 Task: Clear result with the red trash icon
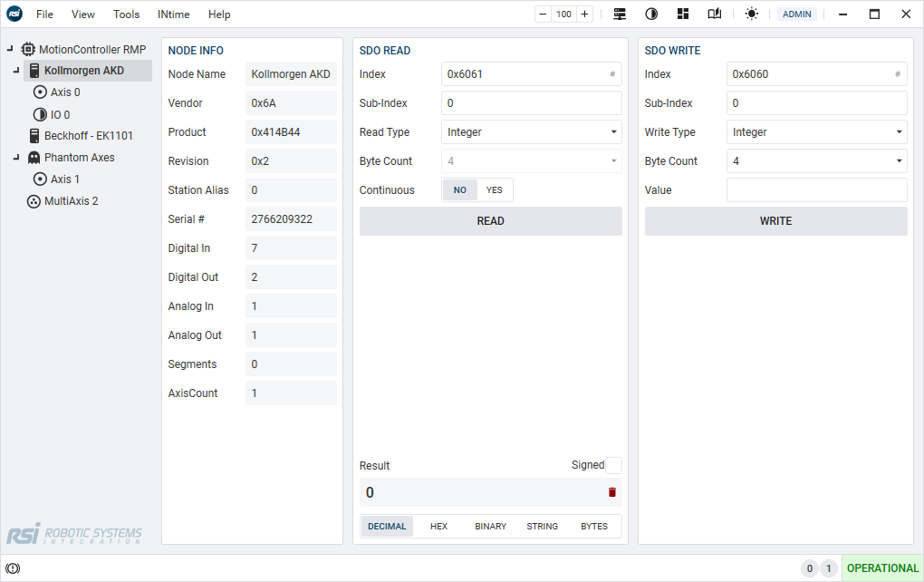pyautogui.click(x=612, y=491)
